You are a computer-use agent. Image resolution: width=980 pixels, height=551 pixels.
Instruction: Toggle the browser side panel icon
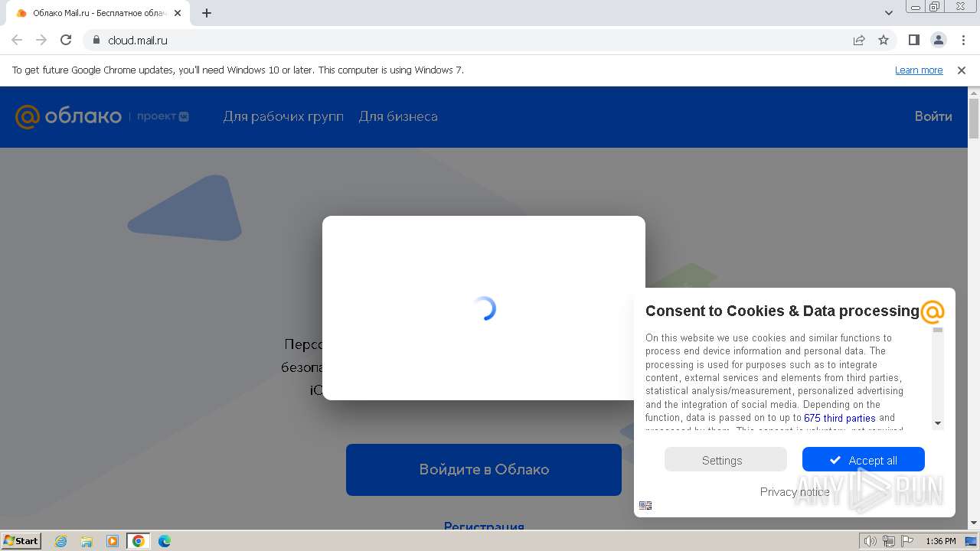[x=913, y=40]
